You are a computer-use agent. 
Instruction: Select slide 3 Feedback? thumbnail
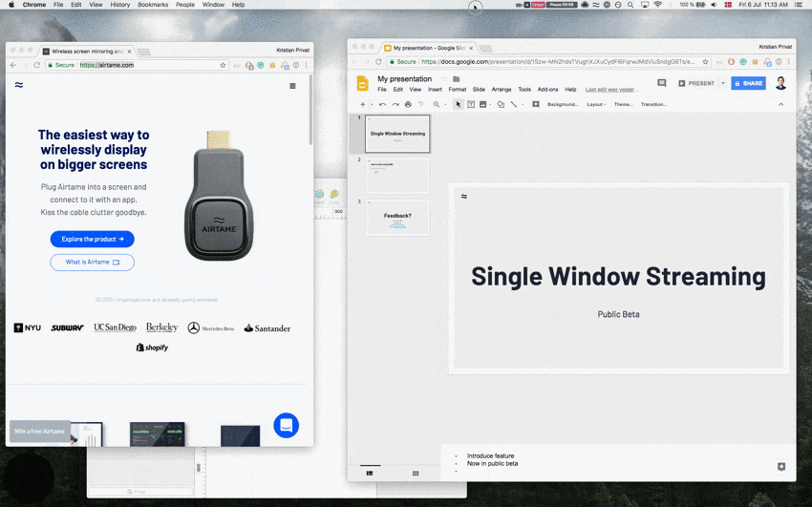(x=397, y=218)
